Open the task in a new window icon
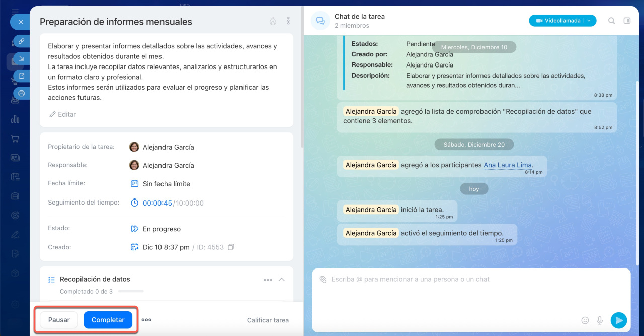The image size is (644, 336). pyautogui.click(x=21, y=76)
